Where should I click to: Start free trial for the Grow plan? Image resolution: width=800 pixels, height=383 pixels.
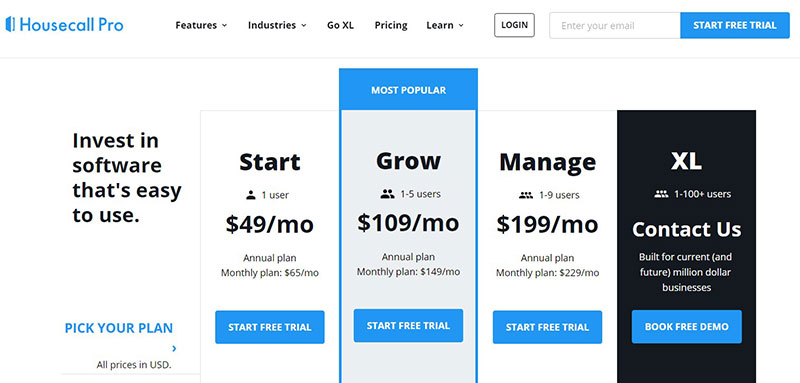pyautogui.click(x=409, y=325)
